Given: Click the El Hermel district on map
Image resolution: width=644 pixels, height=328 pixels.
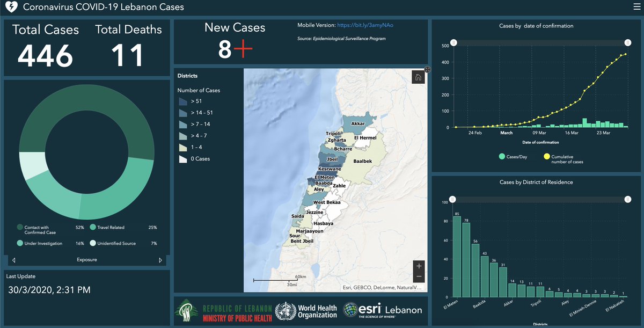Looking at the screenshot, I should click(x=365, y=138).
